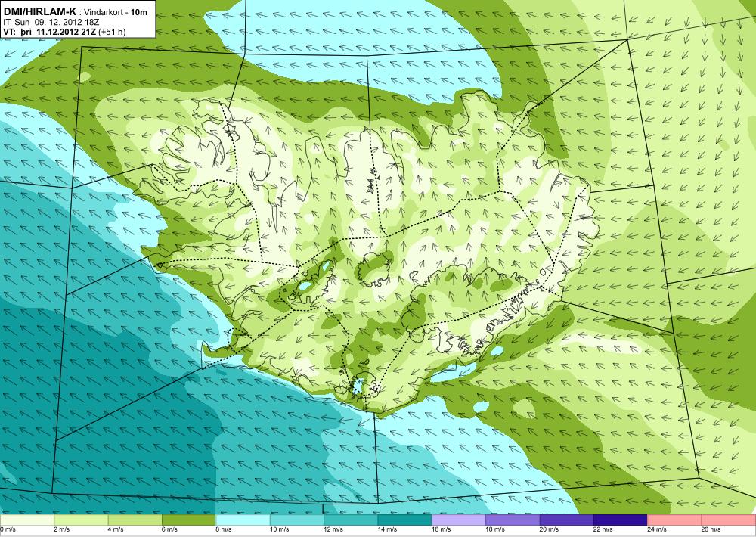Select the dark teal 14–16 m/s legend swatch
The width and height of the screenshot is (756, 537).
(x=405, y=520)
